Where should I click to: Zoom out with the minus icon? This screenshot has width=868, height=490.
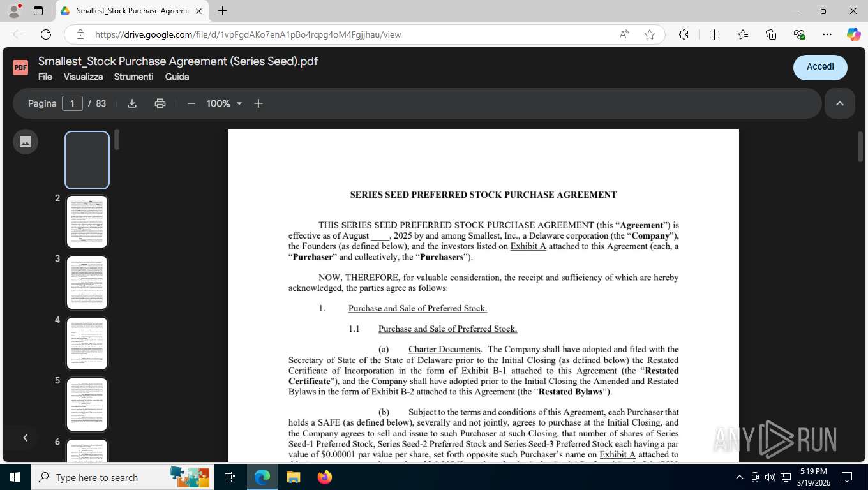pos(191,103)
